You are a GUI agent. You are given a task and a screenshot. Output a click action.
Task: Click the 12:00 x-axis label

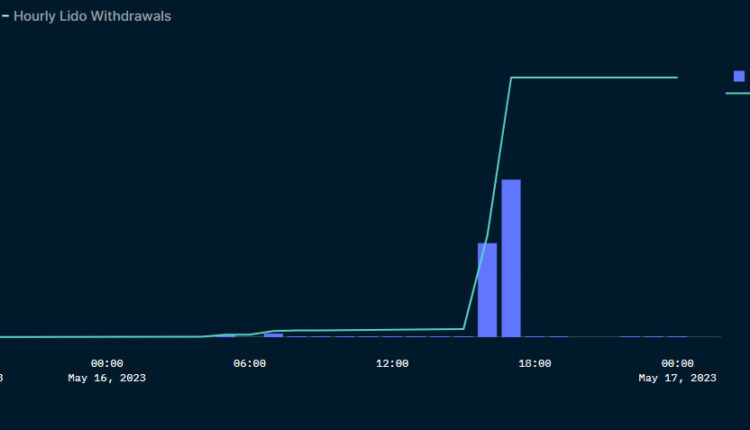pyautogui.click(x=392, y=363)
